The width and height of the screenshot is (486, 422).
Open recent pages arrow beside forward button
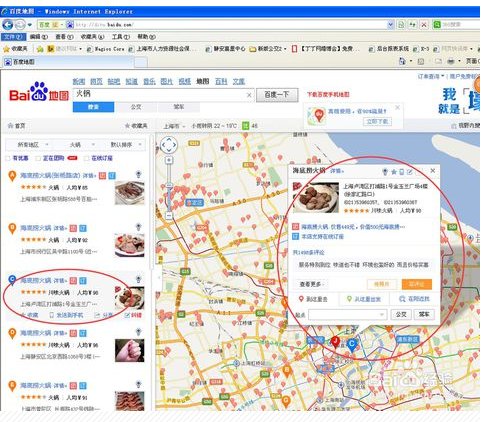[30, 25]
